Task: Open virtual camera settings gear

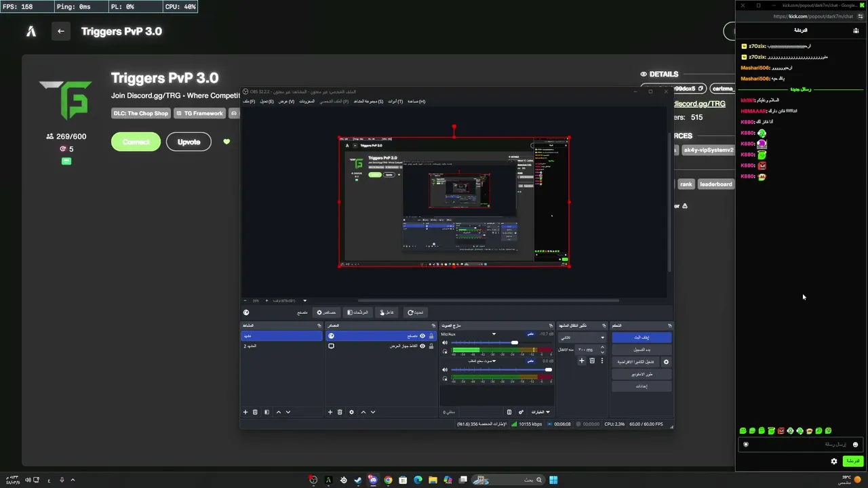Action: coord(666,362)
